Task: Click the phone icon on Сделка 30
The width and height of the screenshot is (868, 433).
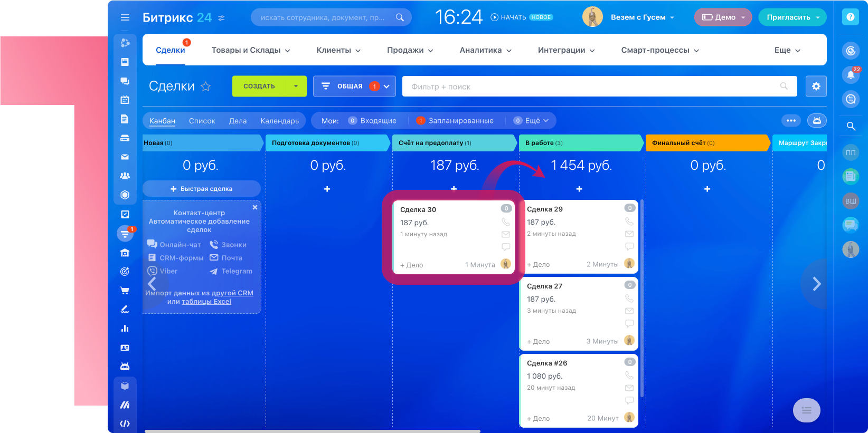Action: (506, 222)
